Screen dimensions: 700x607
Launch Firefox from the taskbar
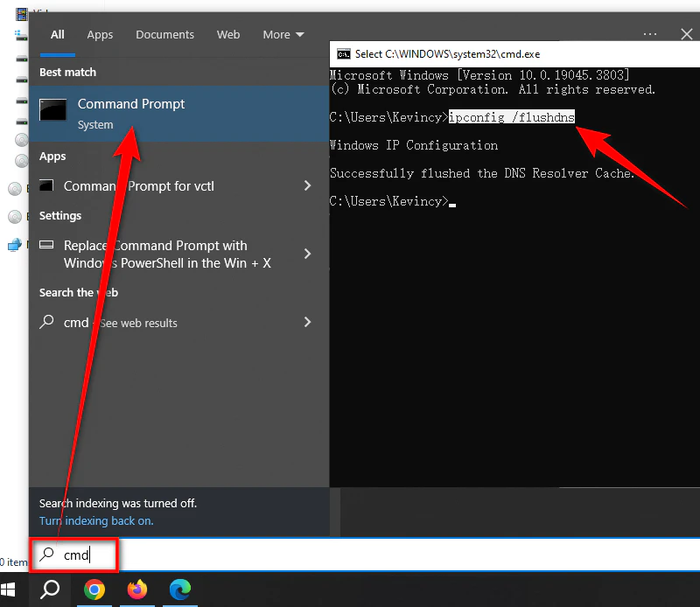click(x=137, y=590)
